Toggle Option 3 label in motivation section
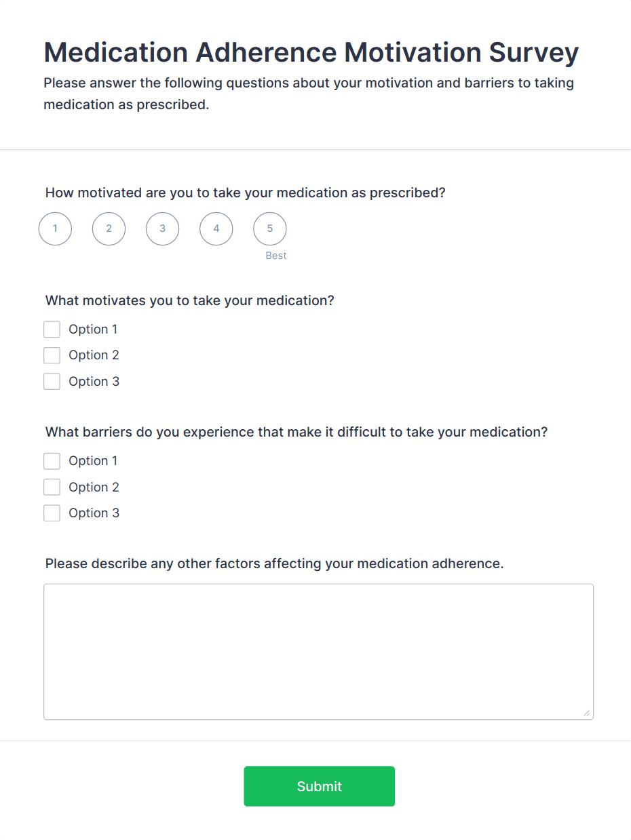This screenshot has width=631, height=840. 94,381
